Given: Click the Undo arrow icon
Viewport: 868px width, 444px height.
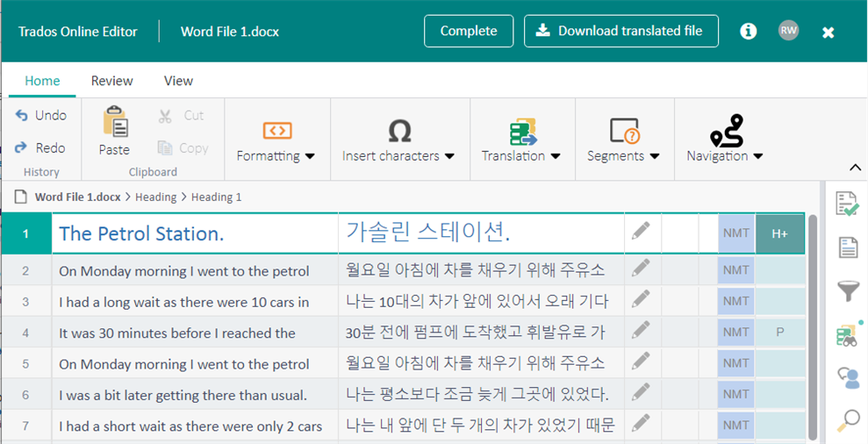Looking at the screenshot, I should pyautogui.click(x=21, y=115).
